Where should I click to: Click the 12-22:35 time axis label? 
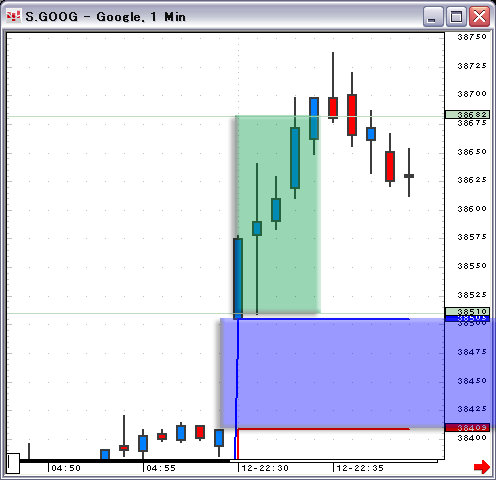(360, 468)
